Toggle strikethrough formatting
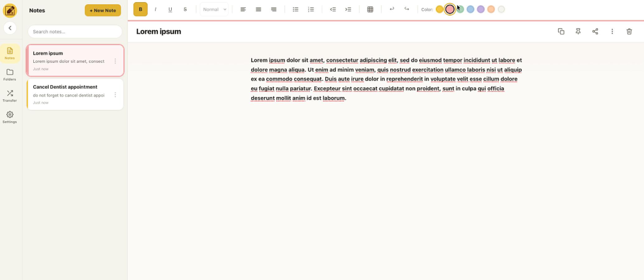 point(185,9)
